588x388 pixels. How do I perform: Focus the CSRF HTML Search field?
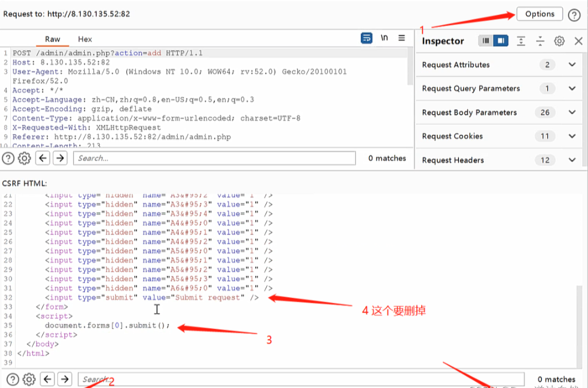301,379
